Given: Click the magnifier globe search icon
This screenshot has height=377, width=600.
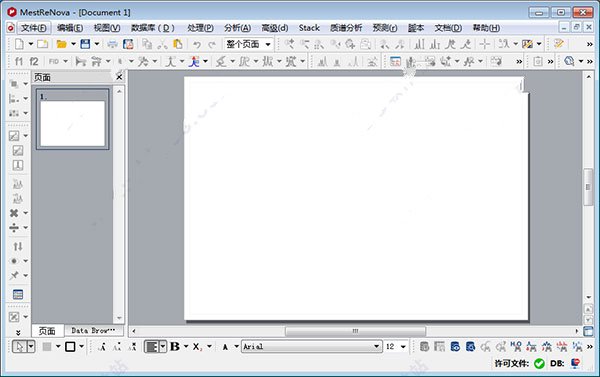Looking at the screenshot, I should point(569,61).
